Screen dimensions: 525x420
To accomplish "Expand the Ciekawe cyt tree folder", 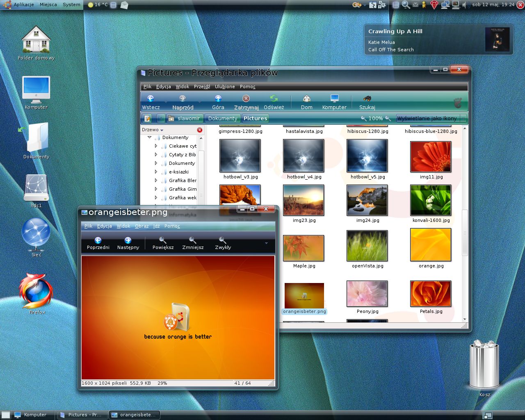I will [156, 146].
